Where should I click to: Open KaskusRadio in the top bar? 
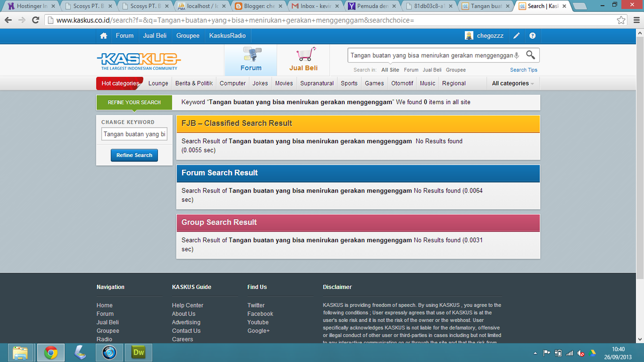(227, 36)
